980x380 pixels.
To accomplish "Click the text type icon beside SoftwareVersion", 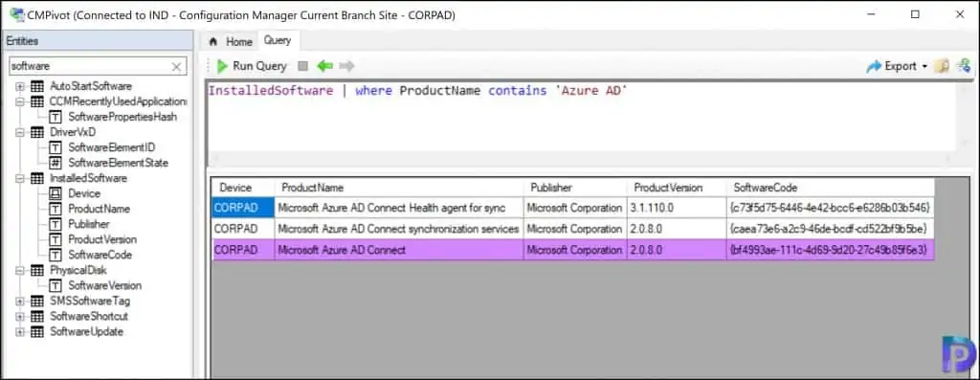I will [56, 285].
